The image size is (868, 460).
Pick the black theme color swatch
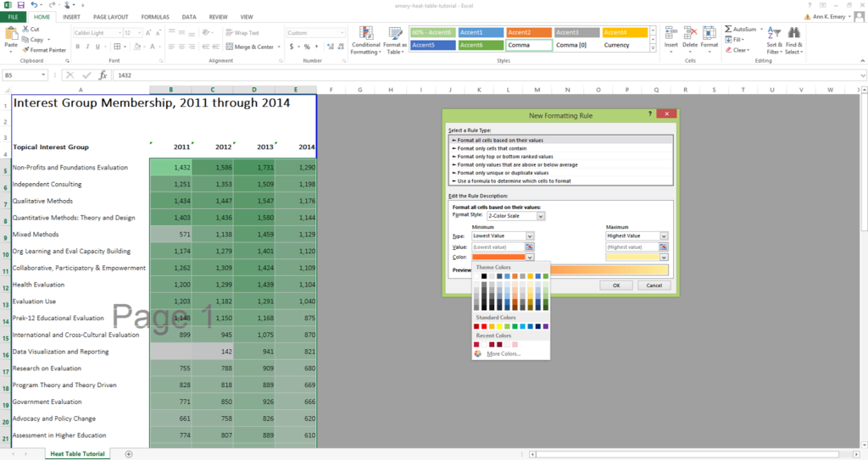coord(484,275)
